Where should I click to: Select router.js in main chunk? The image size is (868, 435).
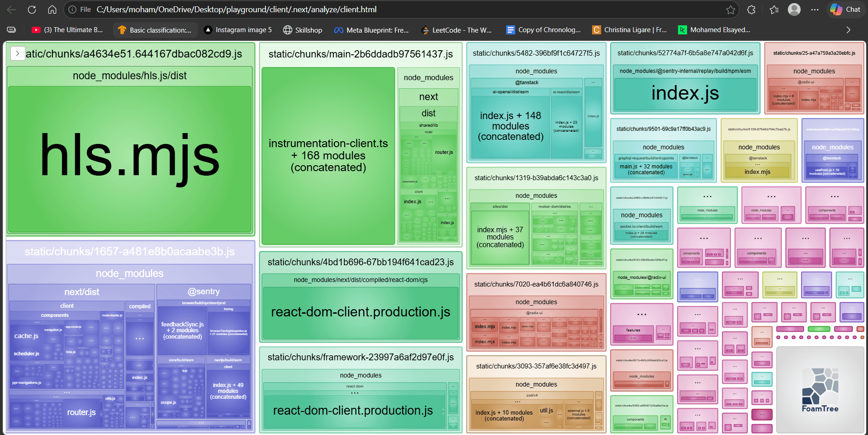(444, 153)
